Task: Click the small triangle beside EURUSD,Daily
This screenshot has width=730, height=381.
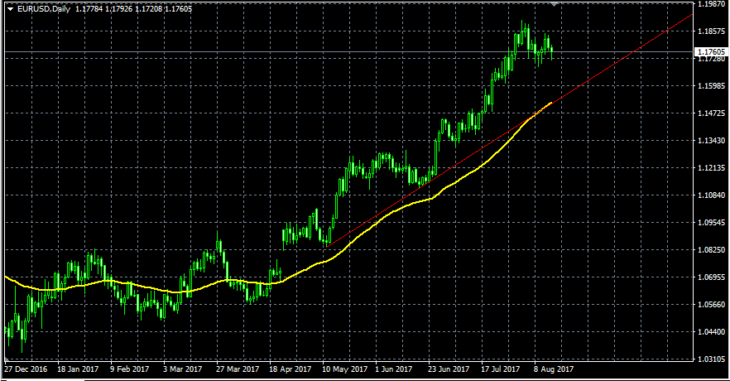Action: (x=10, y=9)
